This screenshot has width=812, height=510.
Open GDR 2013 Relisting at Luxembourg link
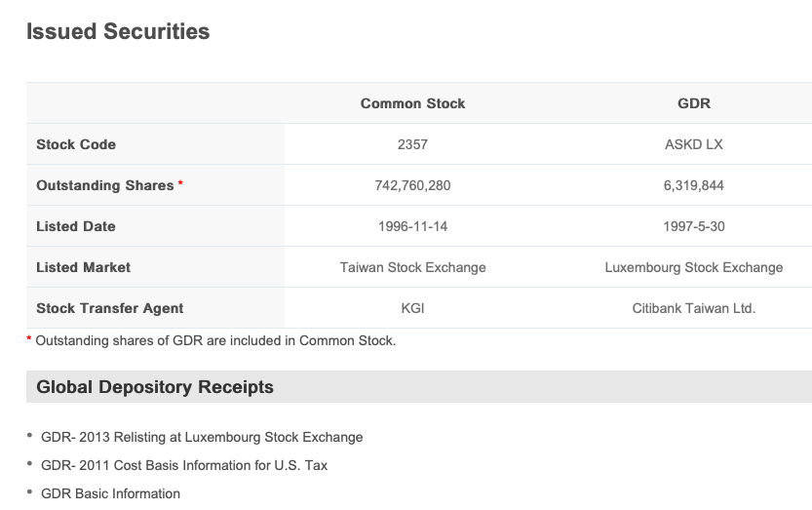coord(202,437)
